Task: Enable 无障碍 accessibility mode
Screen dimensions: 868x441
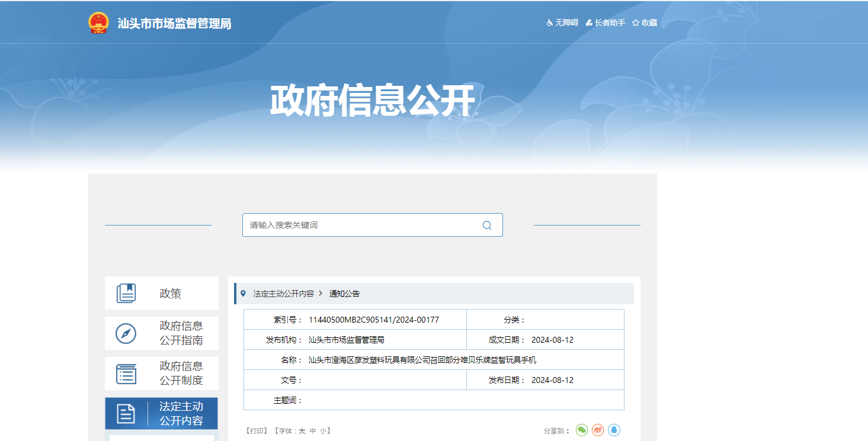Action: click(x=562, y=23)
